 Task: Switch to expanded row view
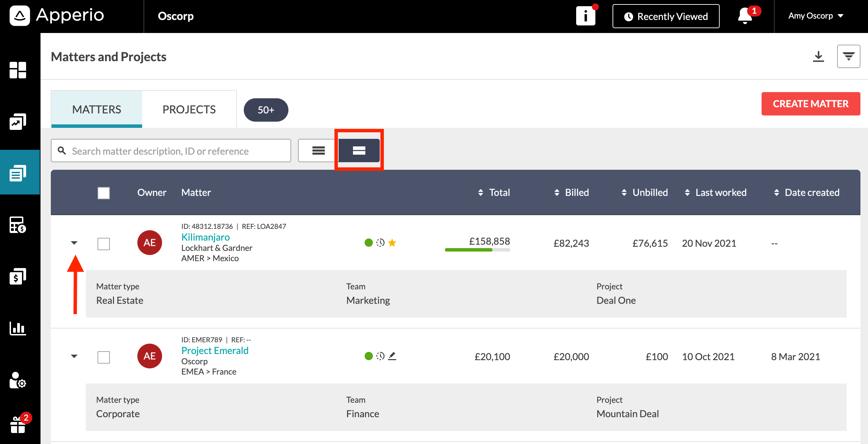359,151
